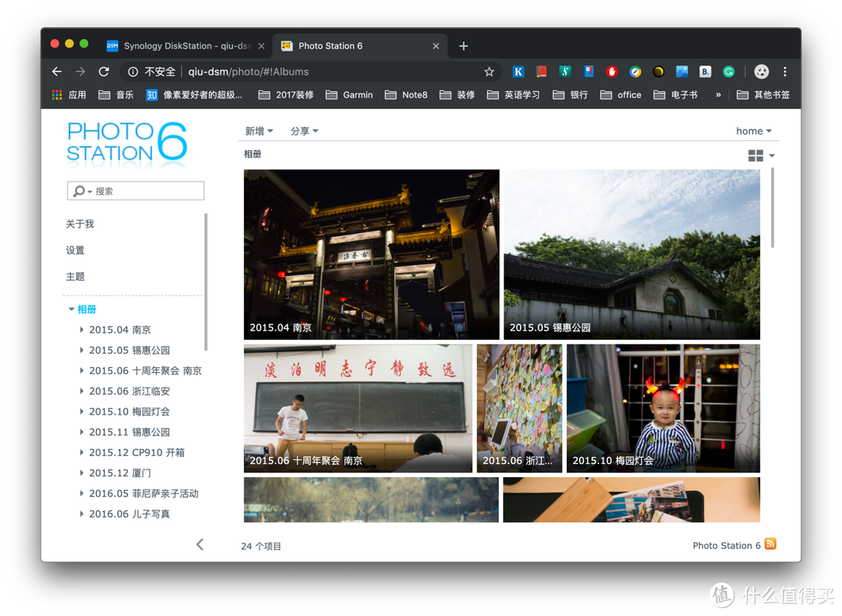The image size is (842, 616).
Task: Open 关于我 in the sidebar
Action: click(x=80, y=224)
